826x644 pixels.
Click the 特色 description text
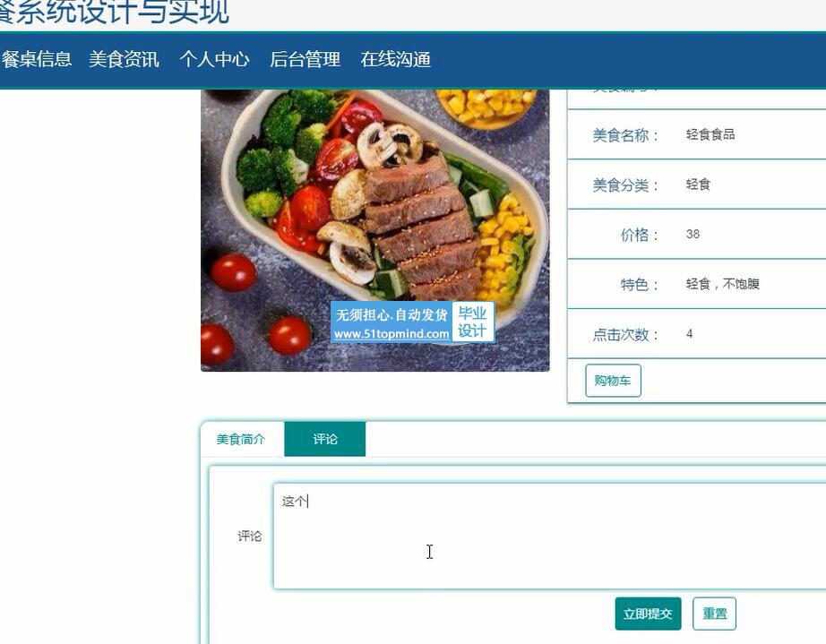[x=722, y=284]
